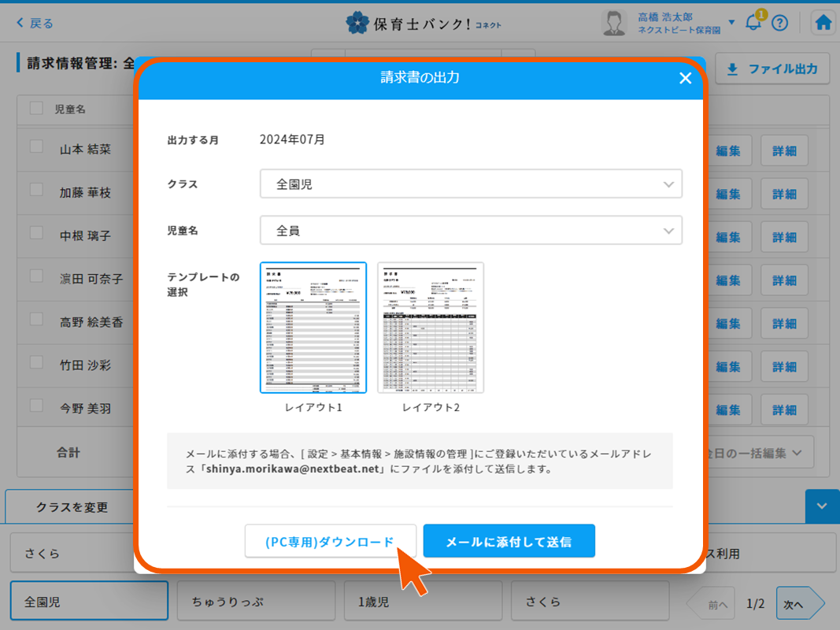Screen dimensions: 840x630
Task: Click the user profile avatar image
Action: pyautogui.click(x=616, y=22)
